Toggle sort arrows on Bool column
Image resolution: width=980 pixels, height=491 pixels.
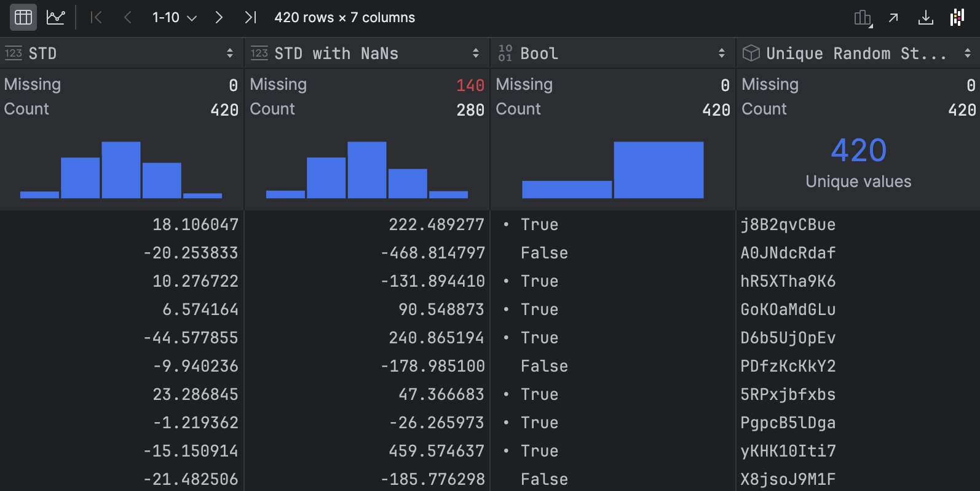(722, 54)
